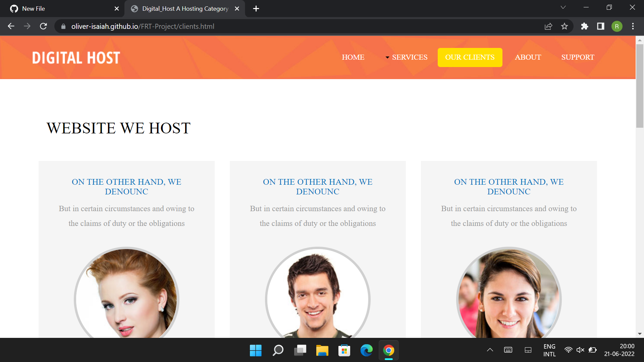
Task: Click the browser back navigation arrow
Action: coord(11,26)
